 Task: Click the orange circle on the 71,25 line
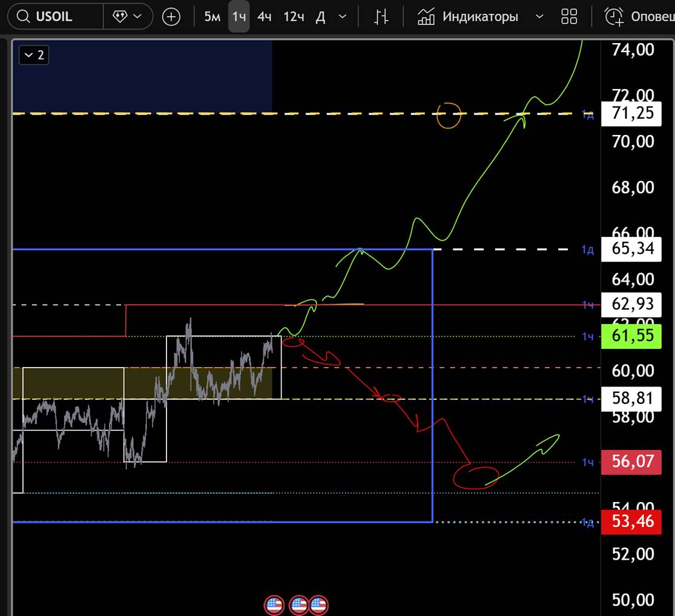[449, 115]
